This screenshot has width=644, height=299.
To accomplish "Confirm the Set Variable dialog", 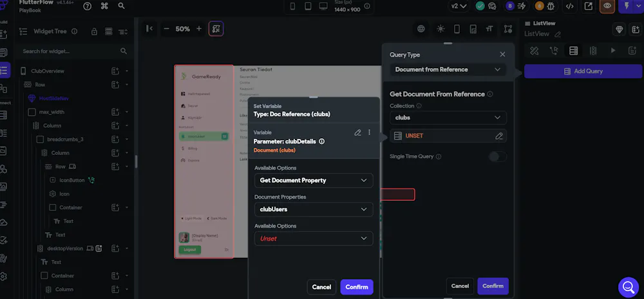I will pos(357,287).
